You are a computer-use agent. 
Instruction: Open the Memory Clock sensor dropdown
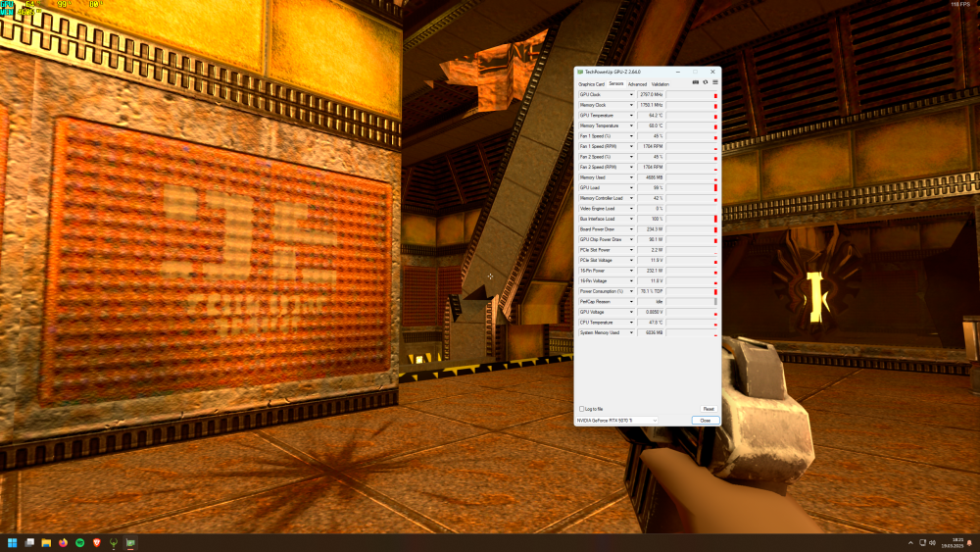coord(631,105)
